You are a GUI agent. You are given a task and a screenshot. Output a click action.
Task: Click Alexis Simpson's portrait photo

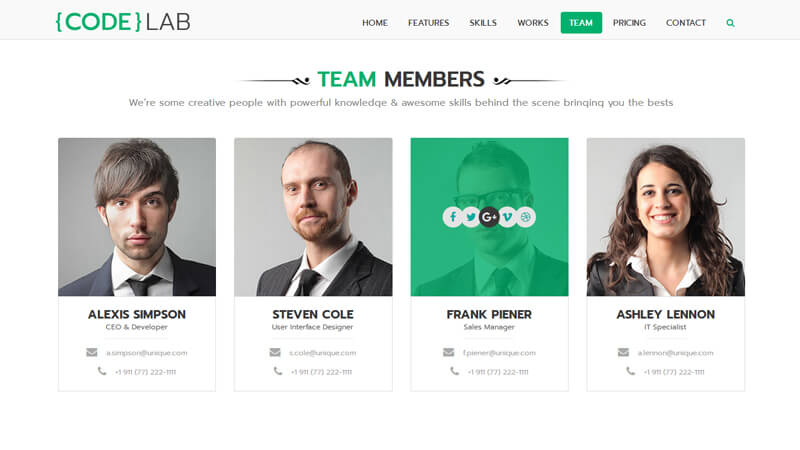137,217
